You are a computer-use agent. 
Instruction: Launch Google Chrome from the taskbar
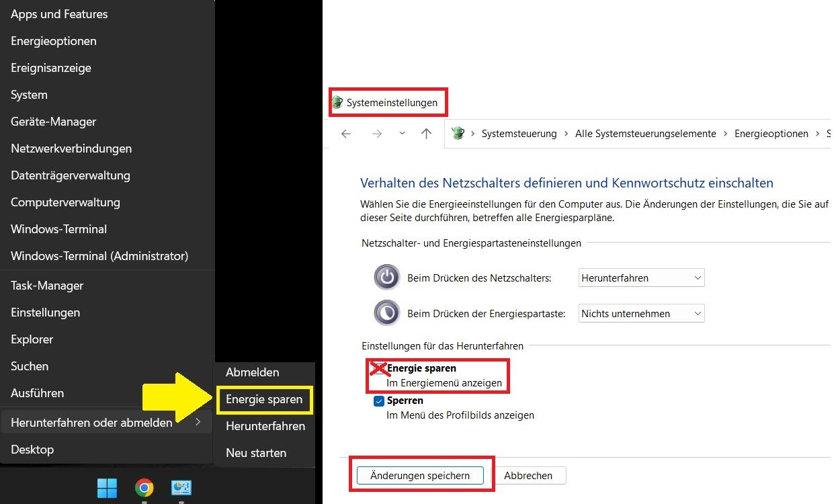[144, 488]
